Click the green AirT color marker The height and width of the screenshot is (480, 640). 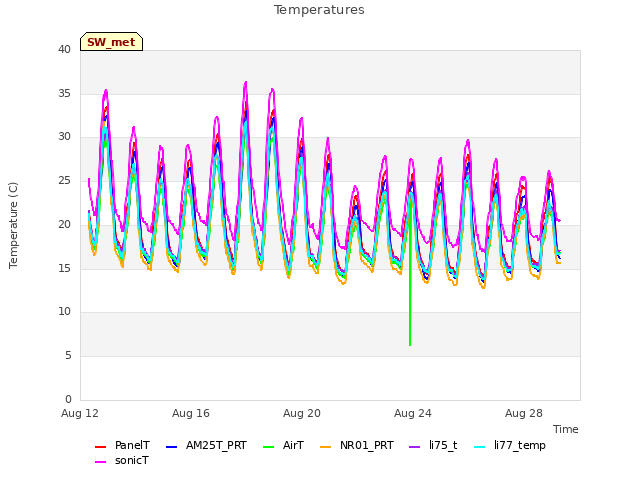point(269,447)
